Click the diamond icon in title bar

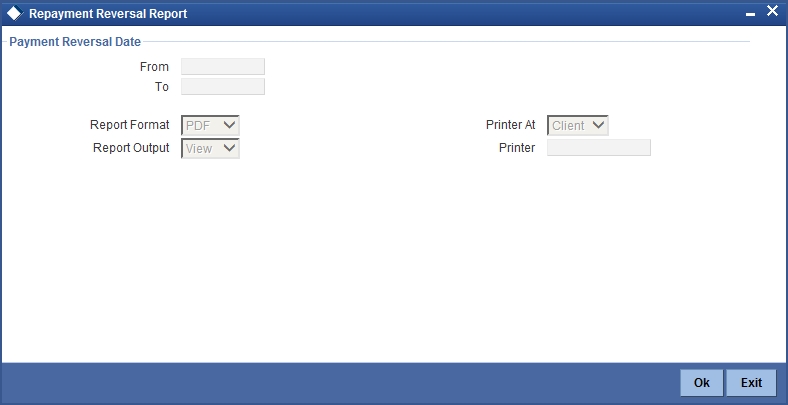(x=14, y=14)
